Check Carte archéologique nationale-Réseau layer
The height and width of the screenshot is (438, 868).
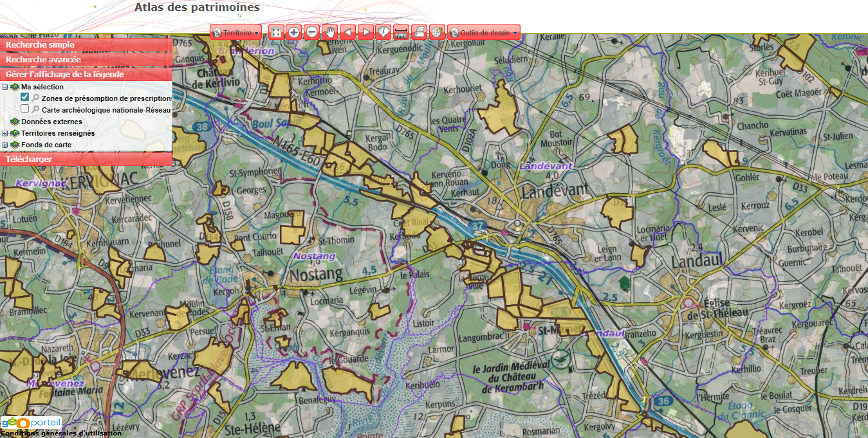click(x=25, y=109)
